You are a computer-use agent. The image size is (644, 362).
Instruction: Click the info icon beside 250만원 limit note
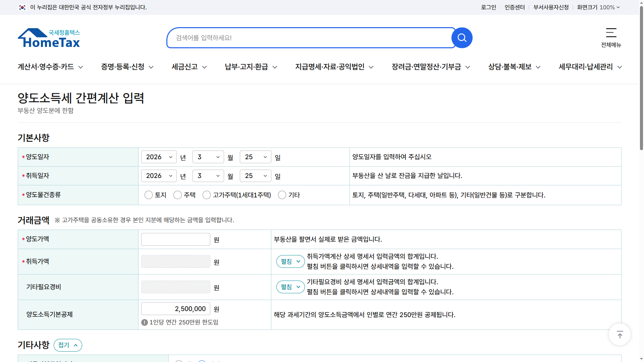coord(144,322)
